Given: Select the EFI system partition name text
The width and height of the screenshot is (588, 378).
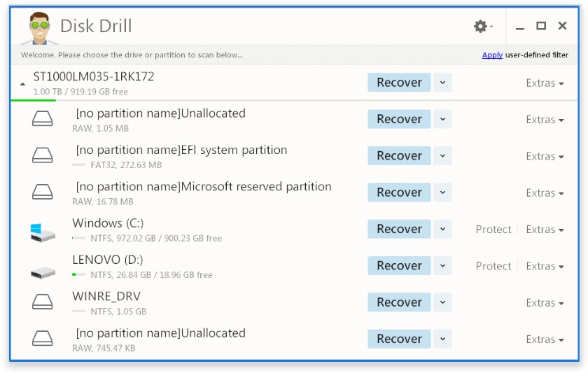Looking at the screenshot, I should tap(181, 150).
